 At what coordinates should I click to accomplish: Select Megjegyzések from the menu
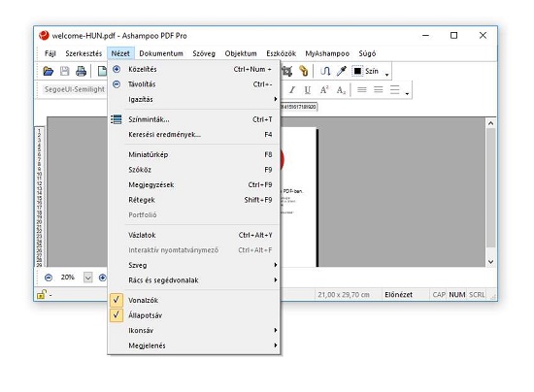click(194, 184)
